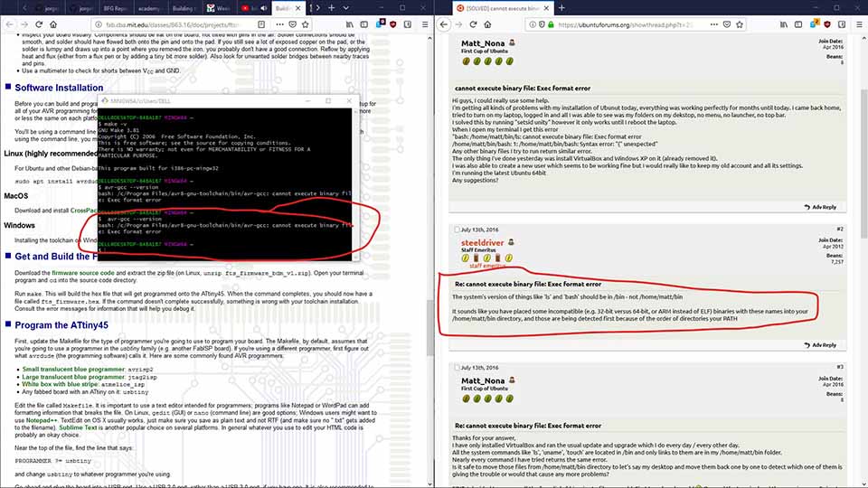Switch to the Wee tab
The width and height of the screenshot is (868, 488).
(219, 8)
